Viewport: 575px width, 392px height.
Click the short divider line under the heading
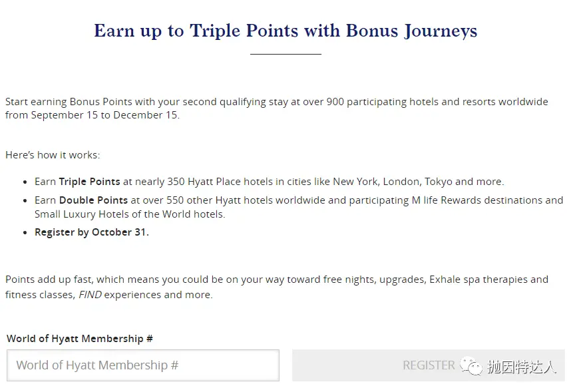point(286,55)
